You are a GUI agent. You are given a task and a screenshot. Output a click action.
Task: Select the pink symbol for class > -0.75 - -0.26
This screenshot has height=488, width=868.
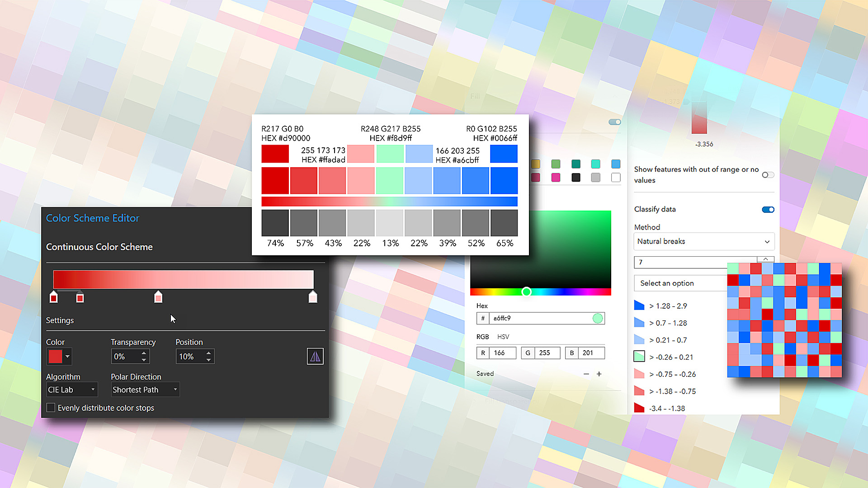(x=639, y=374)
